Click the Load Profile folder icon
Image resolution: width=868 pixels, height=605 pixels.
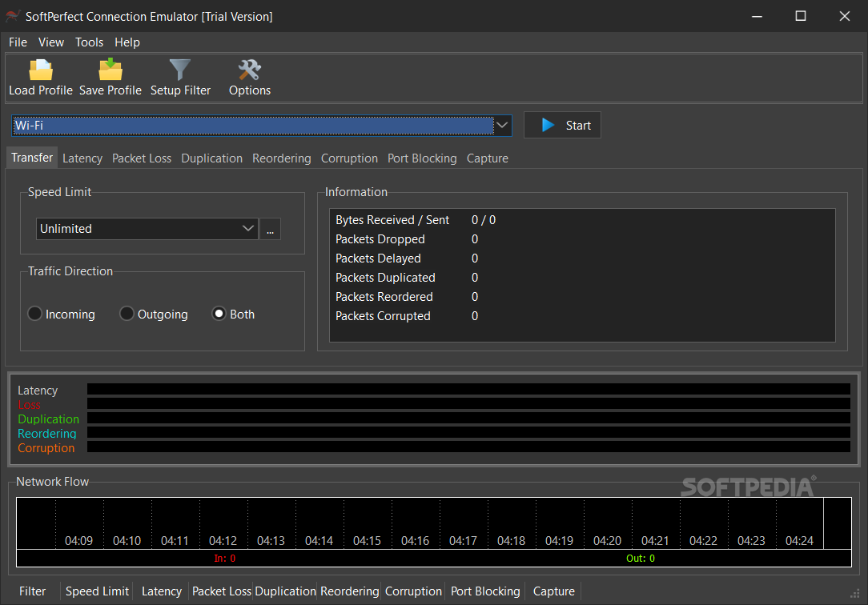point(40,70)
